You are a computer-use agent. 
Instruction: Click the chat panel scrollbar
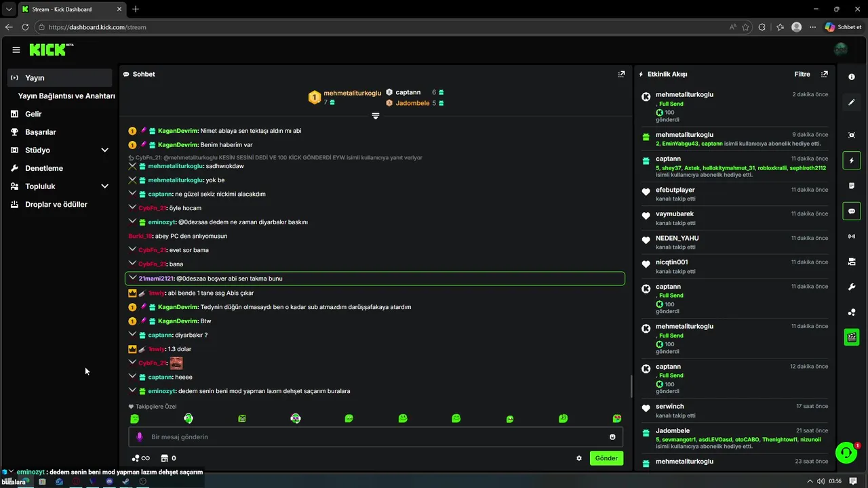pyautogui.click(x=631, y=386)
